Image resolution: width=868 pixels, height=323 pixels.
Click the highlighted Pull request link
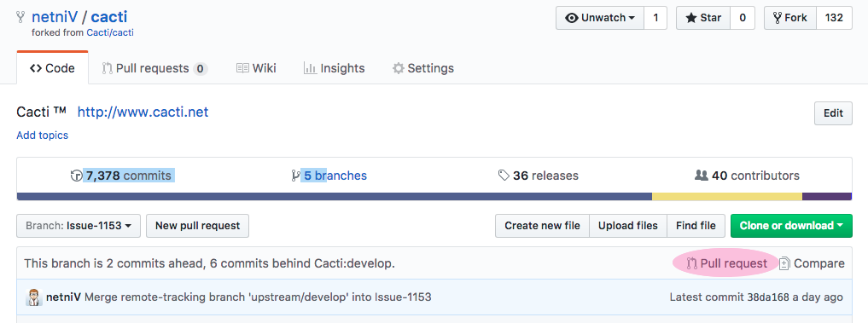[727, 263]
